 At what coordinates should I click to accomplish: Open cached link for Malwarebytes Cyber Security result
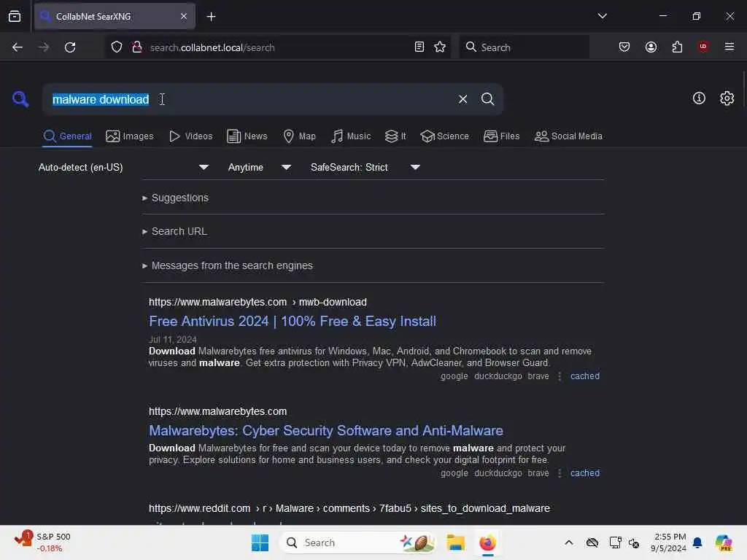(x=585, y=473)
